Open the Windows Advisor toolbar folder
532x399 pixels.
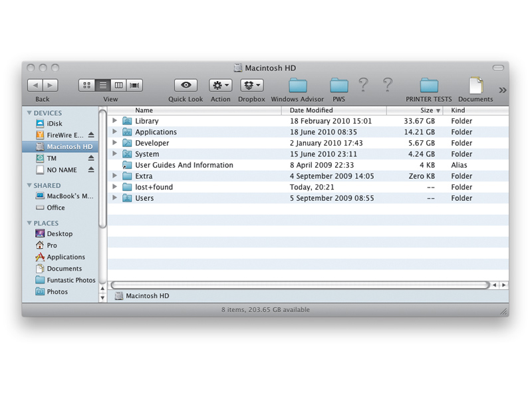pos(297,85)
